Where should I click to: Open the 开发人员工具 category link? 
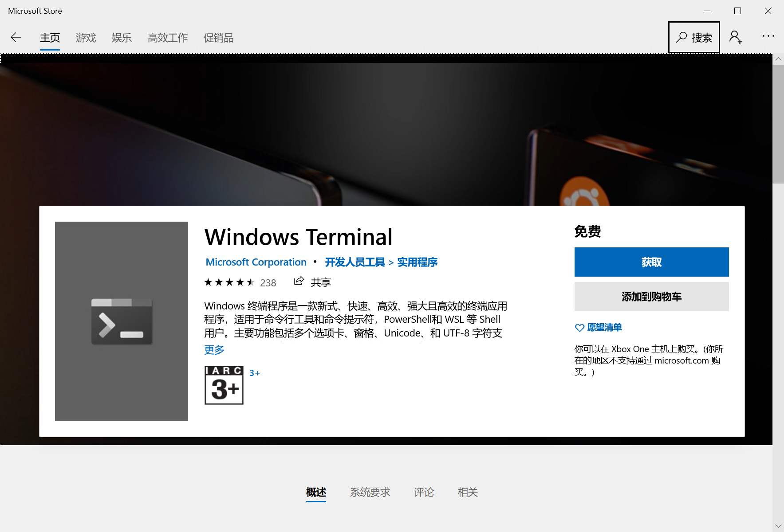355,262
